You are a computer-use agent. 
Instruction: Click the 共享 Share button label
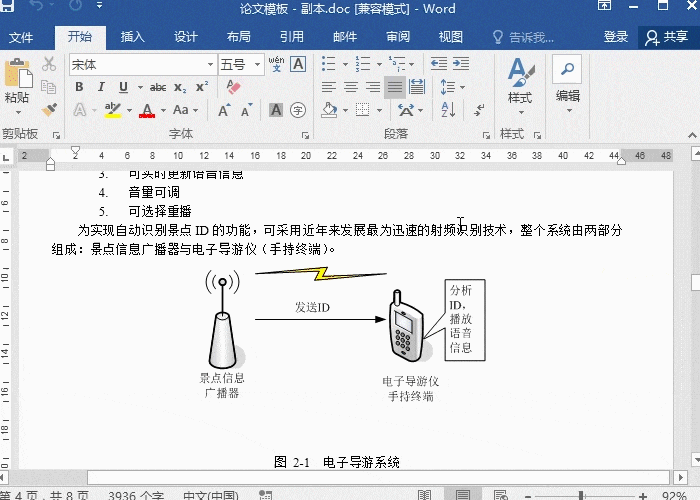[675, 37]
